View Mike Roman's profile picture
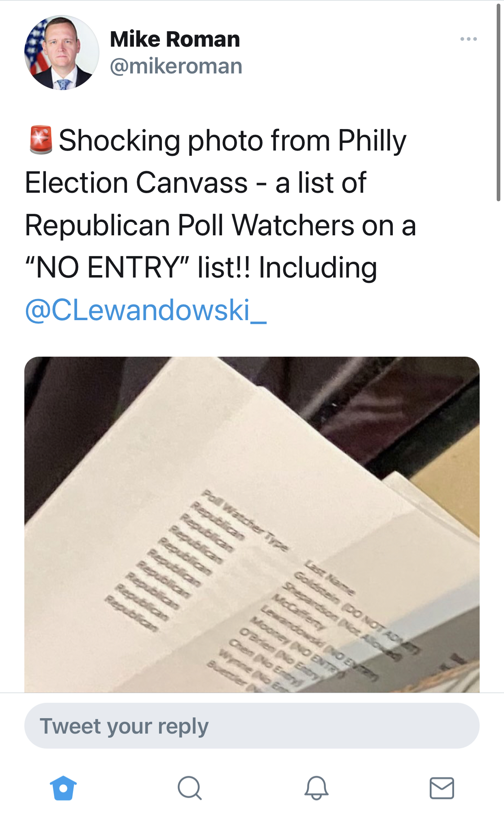This screenshot has width=504, height=818. coord(62,53)
